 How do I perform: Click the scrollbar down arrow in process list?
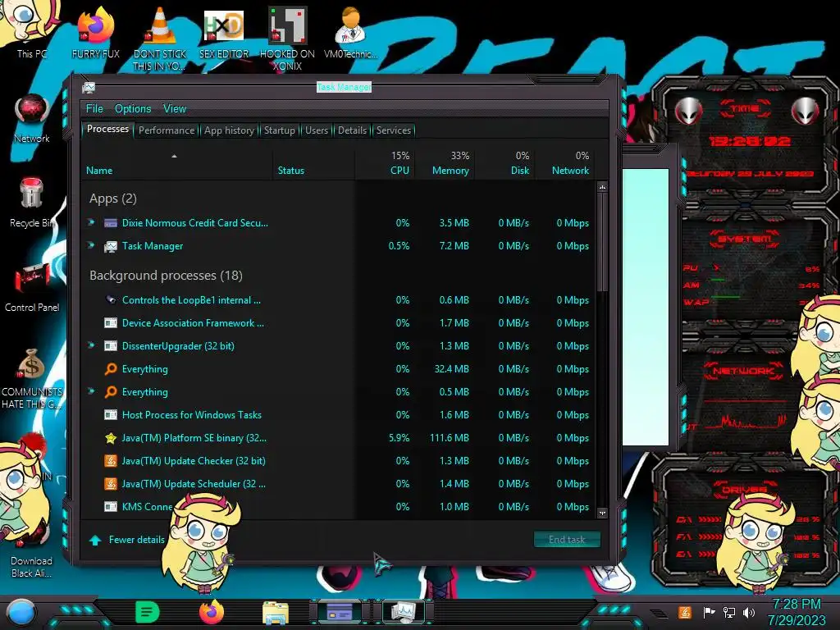602,513
